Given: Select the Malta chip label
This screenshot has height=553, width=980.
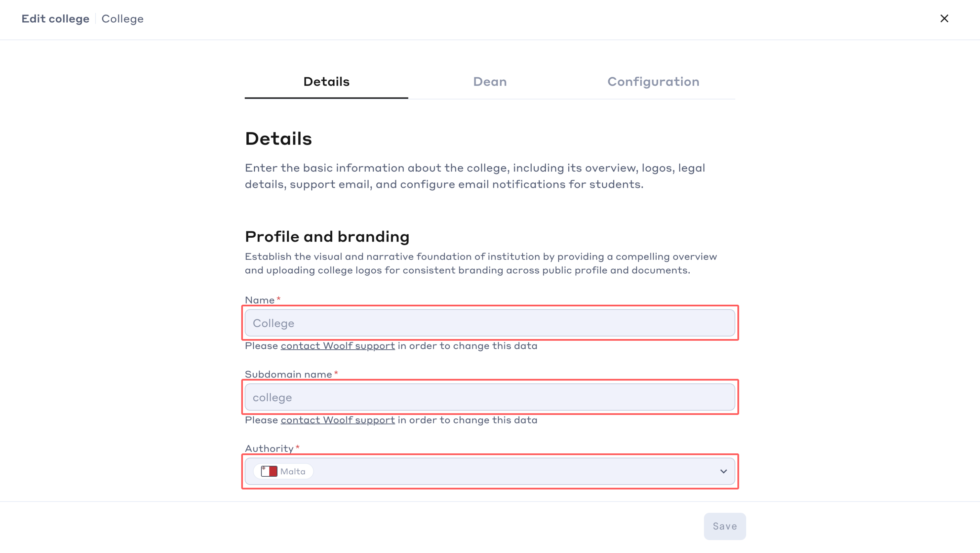Looking at the screenshot, I should click(292, 471).
